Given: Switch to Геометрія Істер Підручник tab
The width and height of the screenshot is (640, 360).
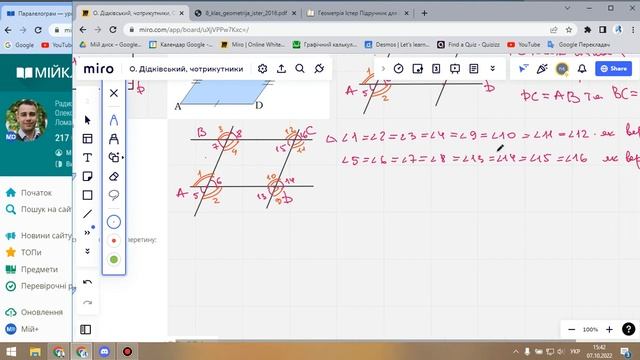Looking at the screenshot, I should click(358, 13).
